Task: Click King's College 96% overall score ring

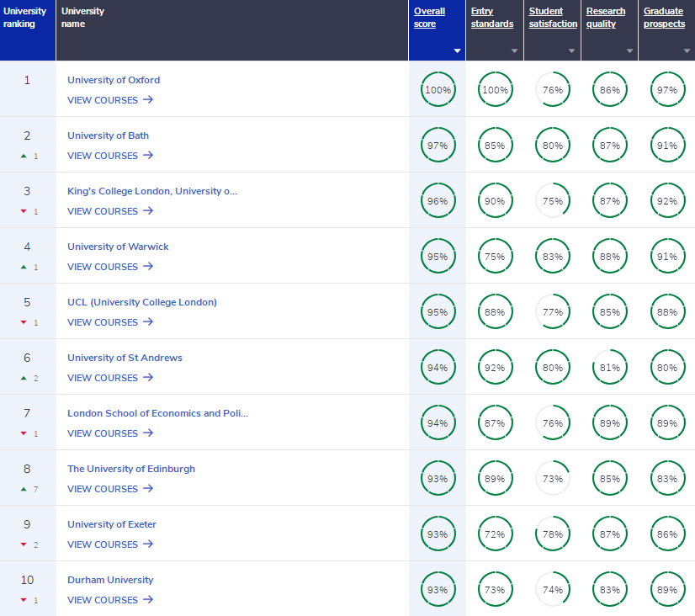Action: (x=438, y=201)
